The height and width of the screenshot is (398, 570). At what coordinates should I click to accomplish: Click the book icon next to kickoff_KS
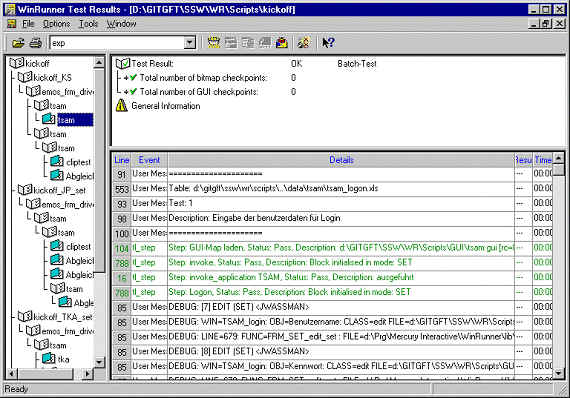point(25,77)
